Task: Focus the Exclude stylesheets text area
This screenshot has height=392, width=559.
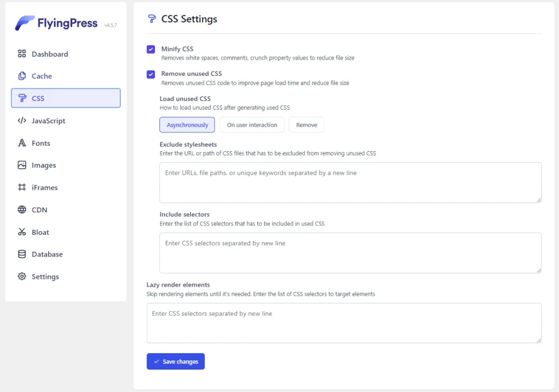Action: [x=350, y=182]
